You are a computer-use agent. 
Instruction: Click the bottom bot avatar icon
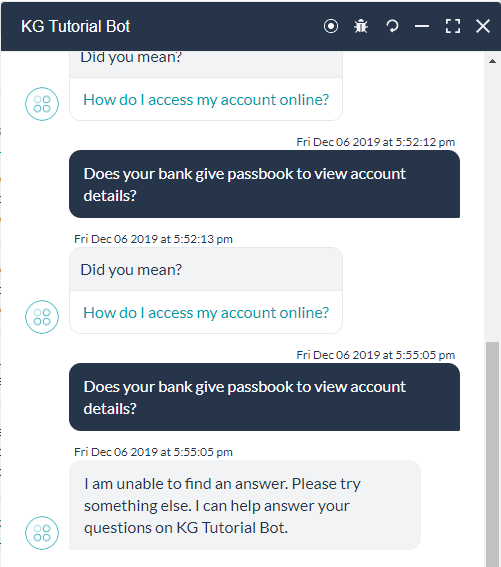click(42, 533)
